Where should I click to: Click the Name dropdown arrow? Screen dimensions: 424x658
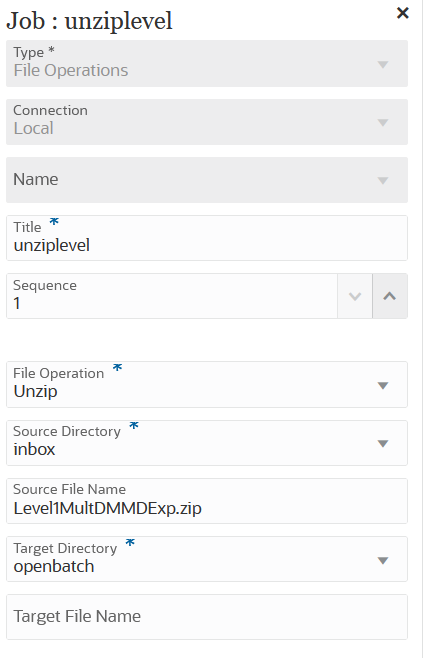tap(382, 180)
